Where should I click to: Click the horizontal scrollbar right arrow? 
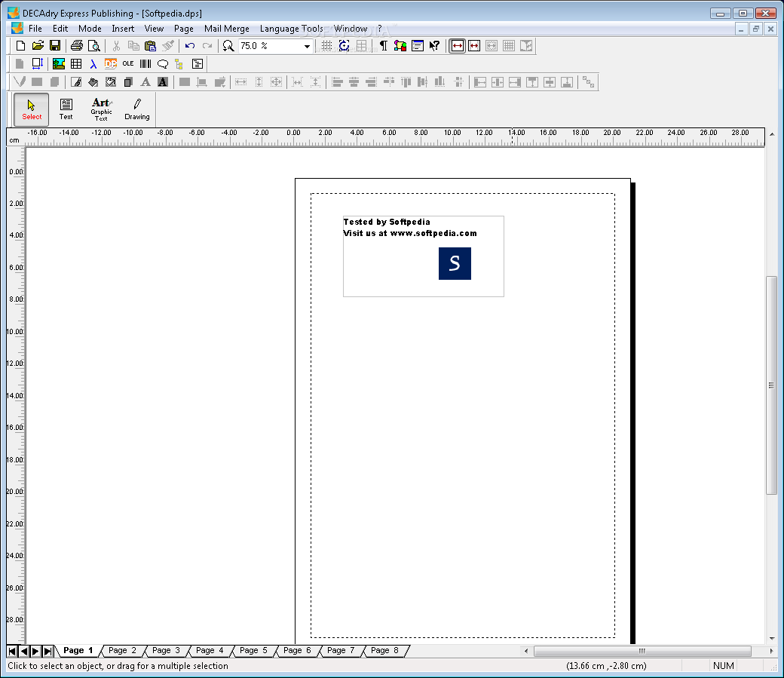tap(771, 651)
